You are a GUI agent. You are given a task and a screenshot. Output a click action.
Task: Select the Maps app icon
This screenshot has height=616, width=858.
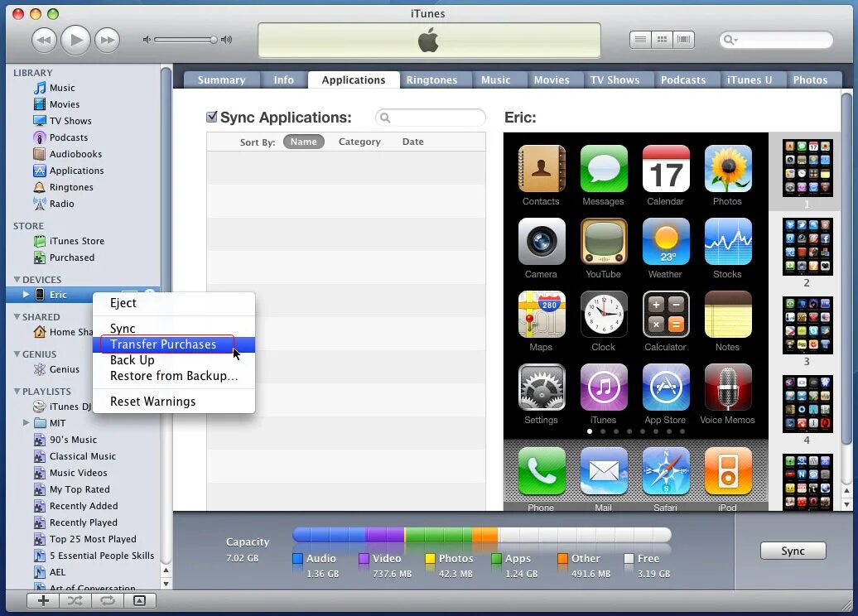click(541, 314)
